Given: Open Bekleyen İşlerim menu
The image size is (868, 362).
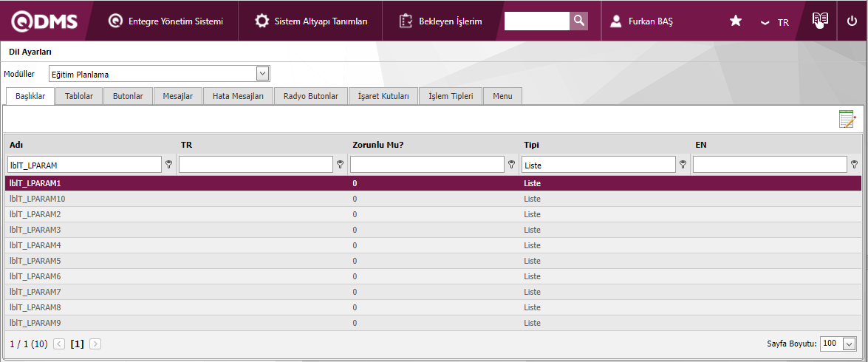Looking at the screenshot, I should click(440, 21).
